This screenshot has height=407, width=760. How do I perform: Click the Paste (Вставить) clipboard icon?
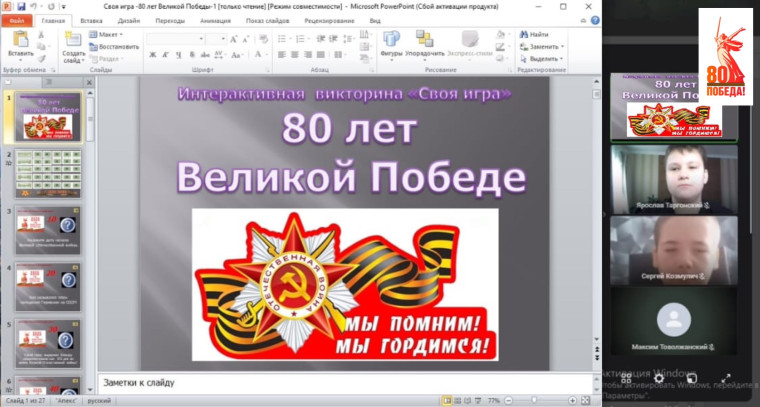[20, 39]
